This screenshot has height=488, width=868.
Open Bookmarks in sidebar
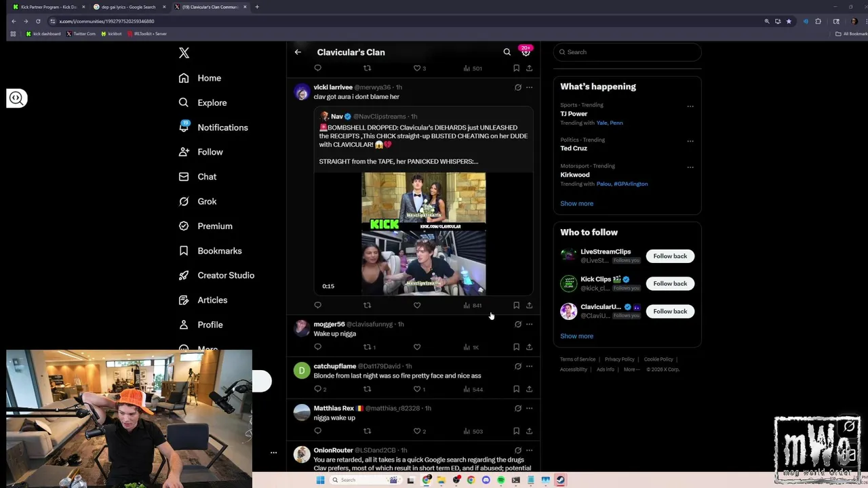(210, 251)
